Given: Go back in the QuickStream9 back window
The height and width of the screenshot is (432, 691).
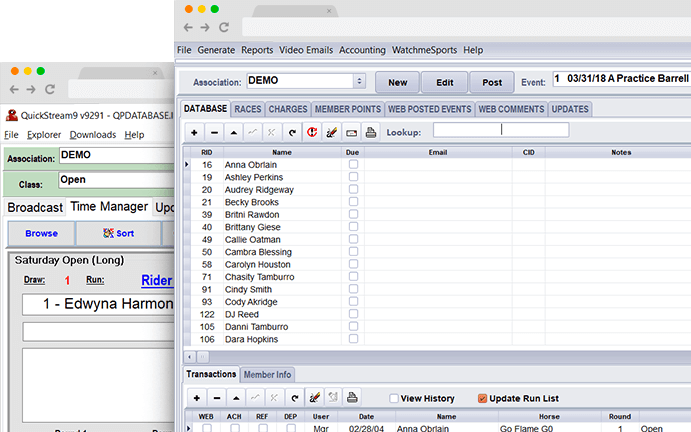Looking at the screenshot, I should [14, 89].
